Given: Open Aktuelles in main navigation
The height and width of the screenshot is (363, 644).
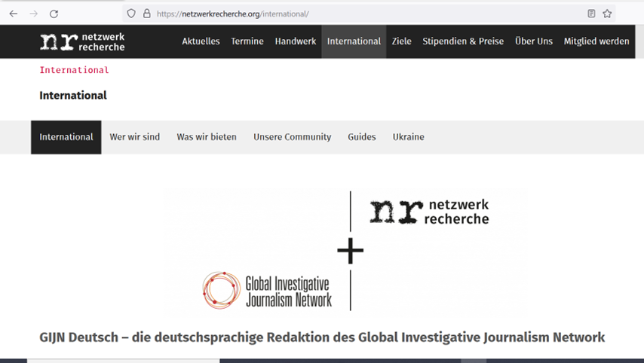Looking at the screenshot, I should (201, 41).
